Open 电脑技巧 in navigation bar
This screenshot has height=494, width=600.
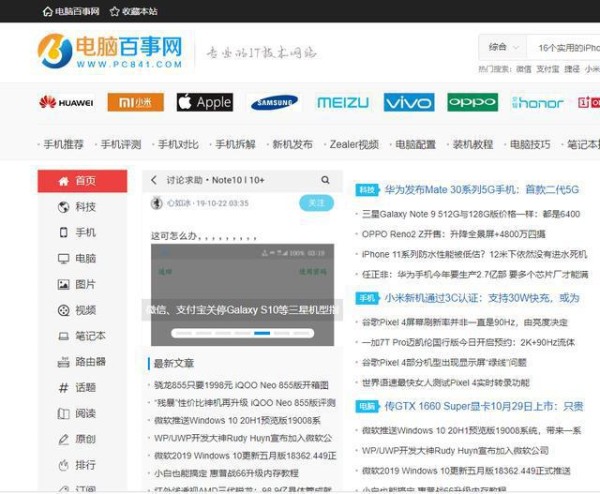(x=530, y=144)
